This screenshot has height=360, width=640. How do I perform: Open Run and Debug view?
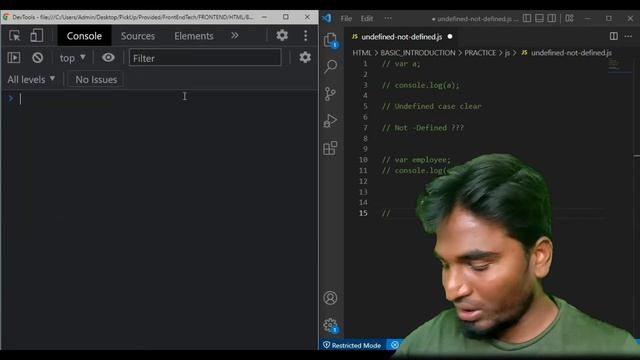pos(330,121)
